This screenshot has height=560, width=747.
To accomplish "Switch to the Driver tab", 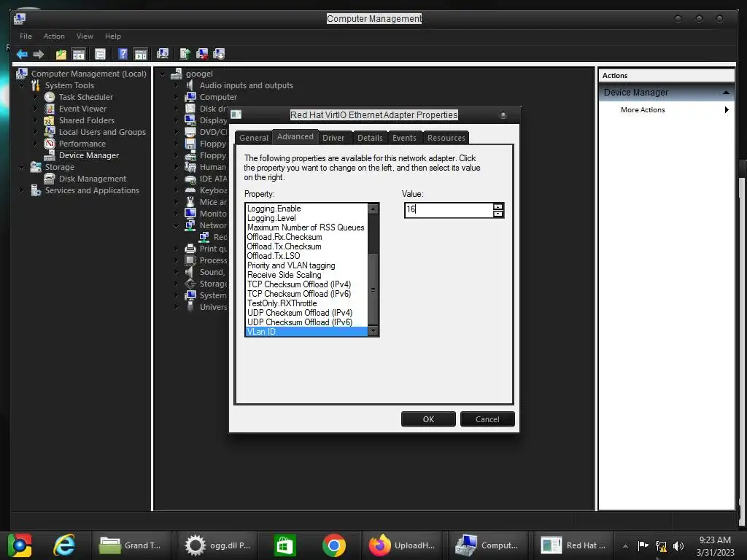I will [x=333, y=138].
